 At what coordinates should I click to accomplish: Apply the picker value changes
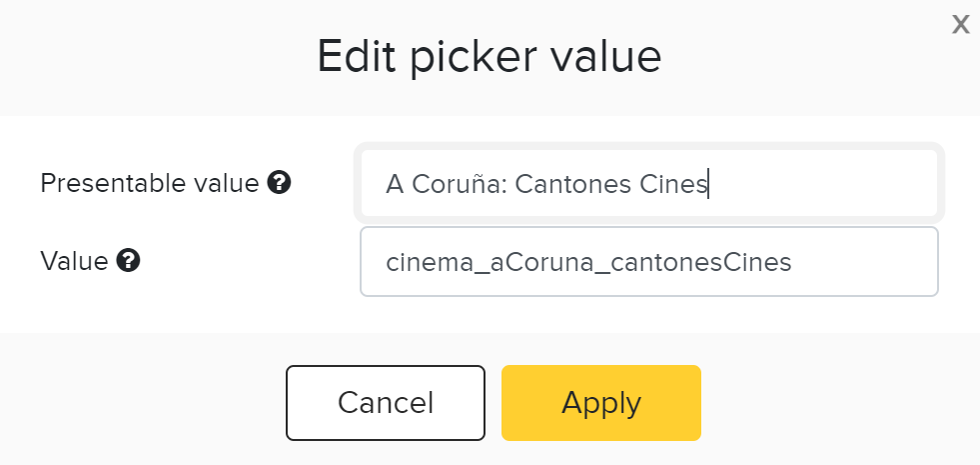click(x=601, y=403)
